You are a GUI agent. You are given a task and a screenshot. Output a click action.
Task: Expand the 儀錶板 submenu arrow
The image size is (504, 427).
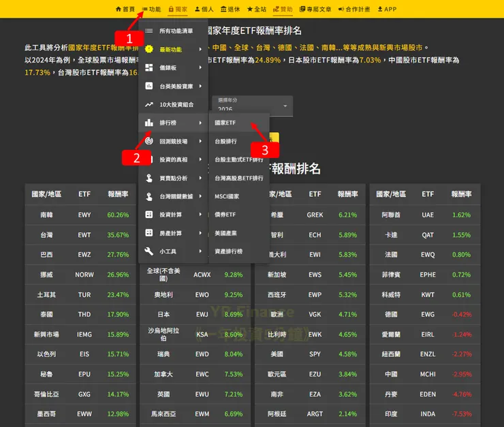pos(200,67)
